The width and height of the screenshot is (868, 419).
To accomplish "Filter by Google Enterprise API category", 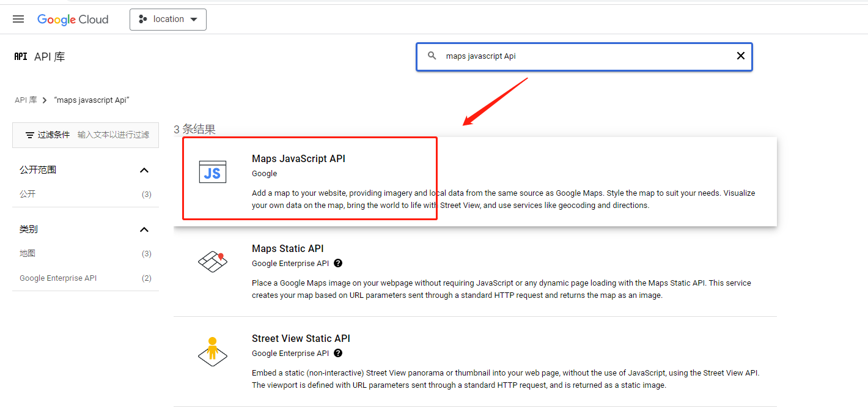I will click(58, 278).
